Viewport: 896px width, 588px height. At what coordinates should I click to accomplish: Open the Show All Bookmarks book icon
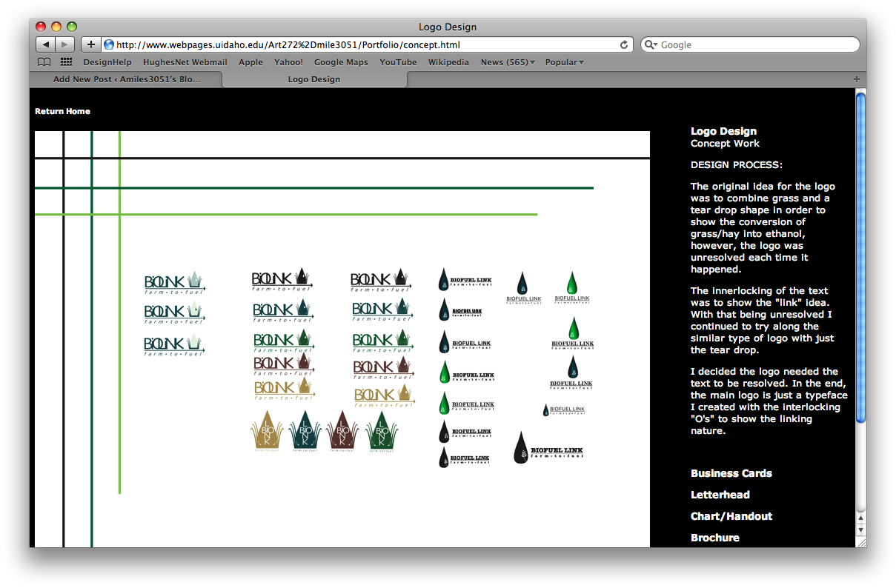coord(44,62)
